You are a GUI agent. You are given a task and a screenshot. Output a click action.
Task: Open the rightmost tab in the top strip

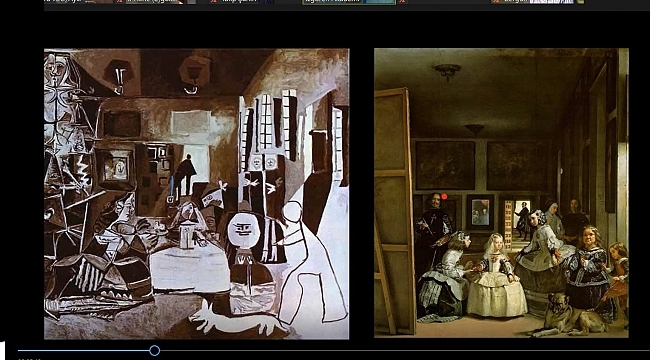click(x=538, y=2)
